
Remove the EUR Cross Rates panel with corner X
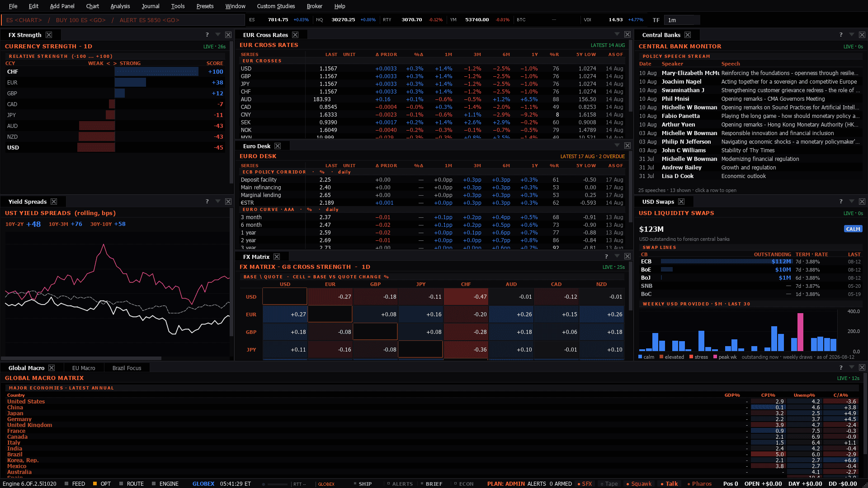(x=627, y=34)
